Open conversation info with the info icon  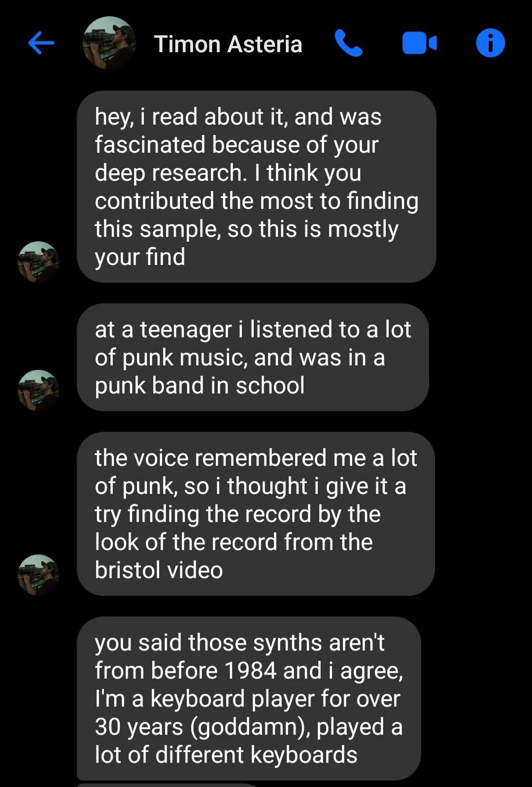(490, 43)
